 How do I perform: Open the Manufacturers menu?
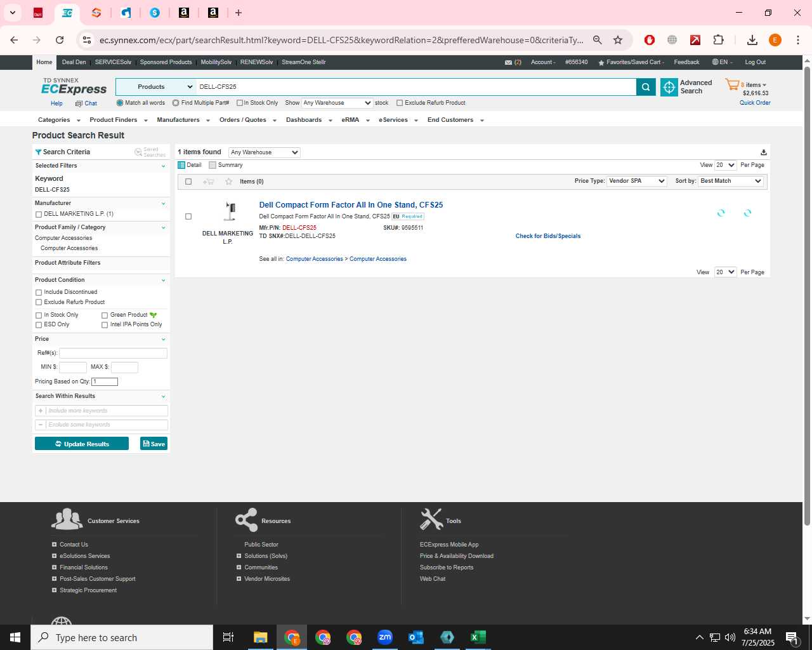[x=183, y=120]
